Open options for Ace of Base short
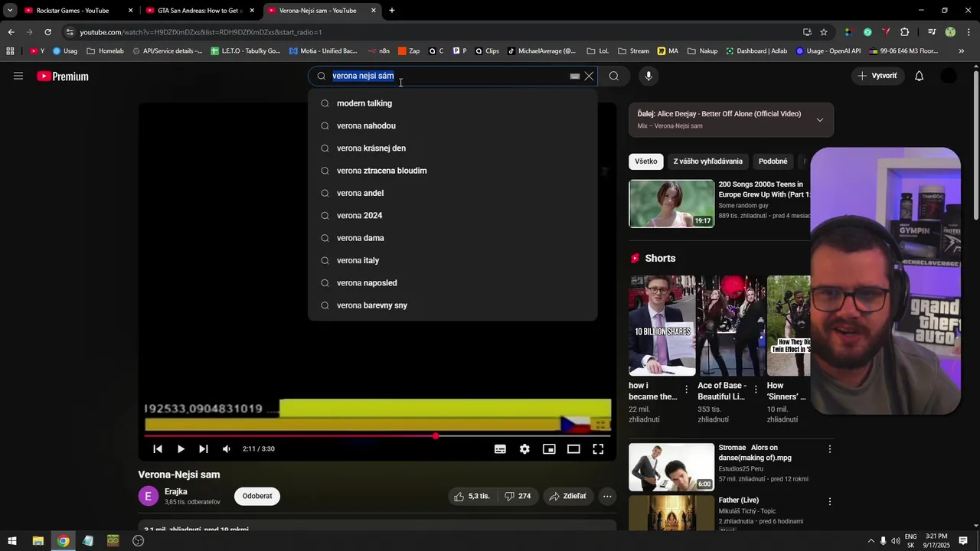 [x=756, y=390]
